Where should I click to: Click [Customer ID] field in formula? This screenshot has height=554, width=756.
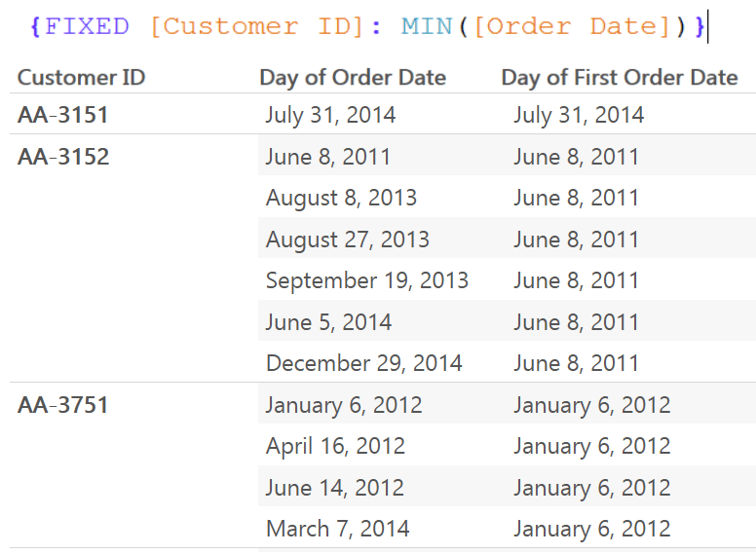pos(259,26)
